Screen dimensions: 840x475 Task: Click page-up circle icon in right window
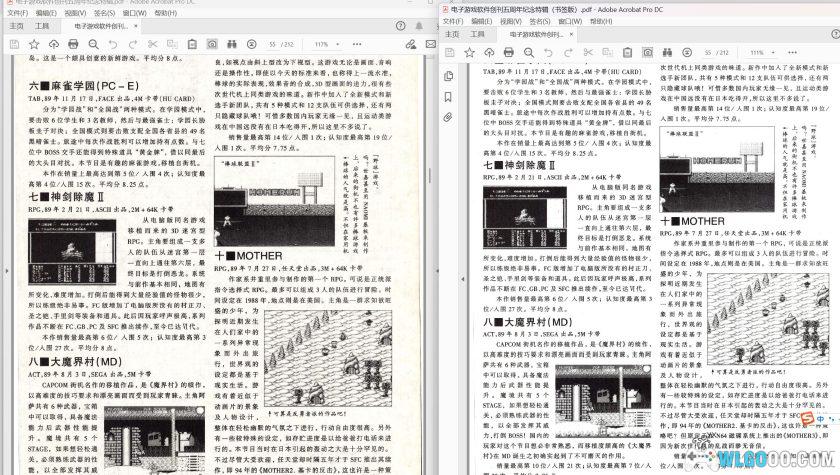point(687,52)
